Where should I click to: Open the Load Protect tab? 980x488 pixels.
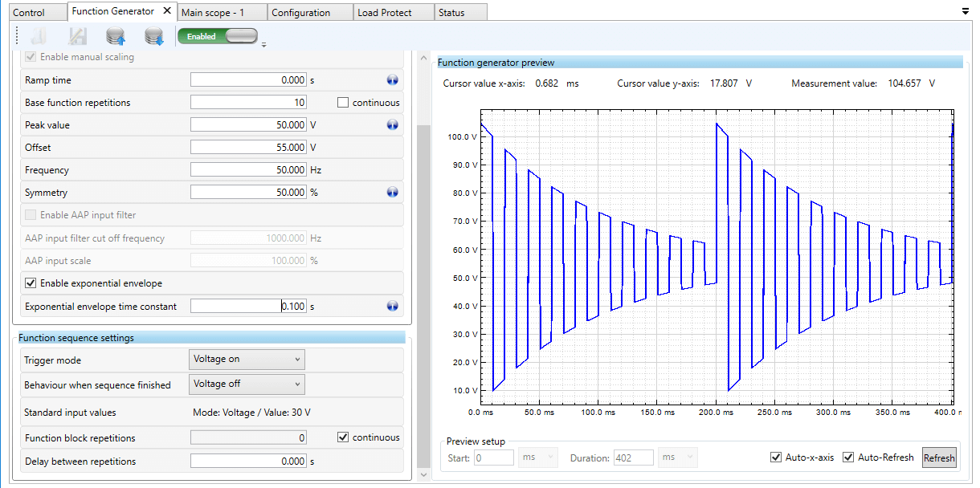384,13
